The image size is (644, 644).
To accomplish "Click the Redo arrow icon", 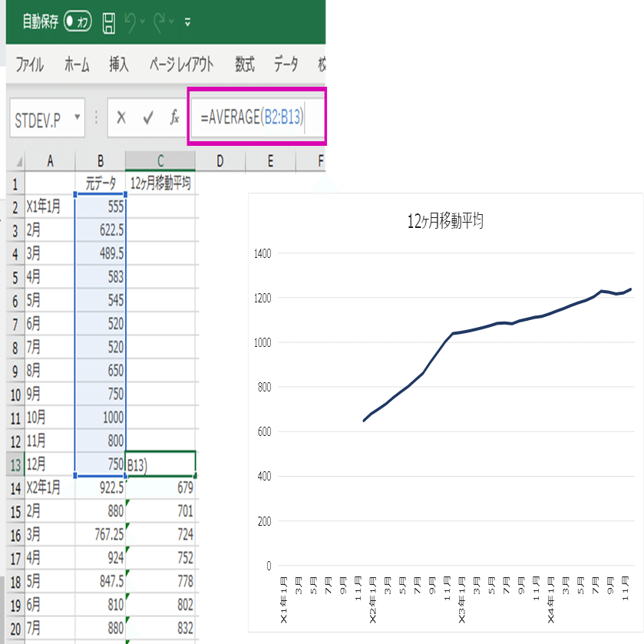I will [160, 22].
